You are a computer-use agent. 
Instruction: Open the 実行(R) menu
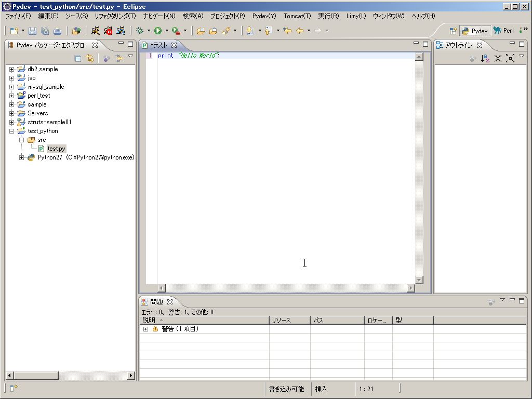tap(328, 16)
